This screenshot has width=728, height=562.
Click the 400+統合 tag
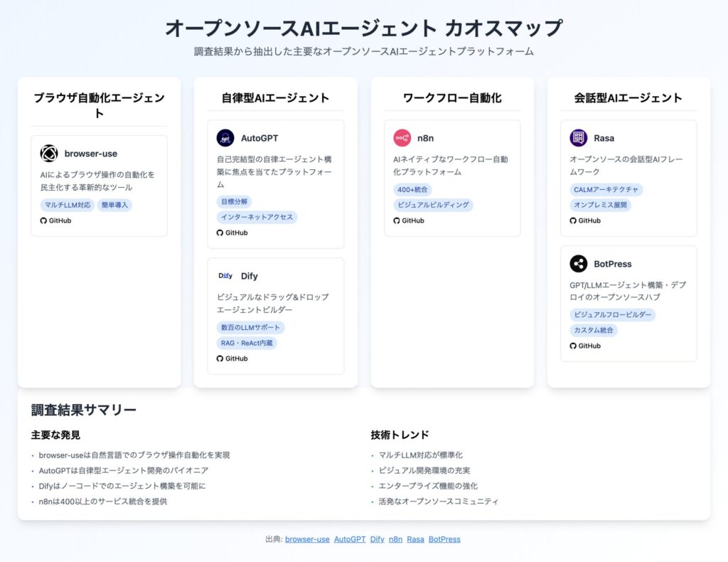click(412, 189)
